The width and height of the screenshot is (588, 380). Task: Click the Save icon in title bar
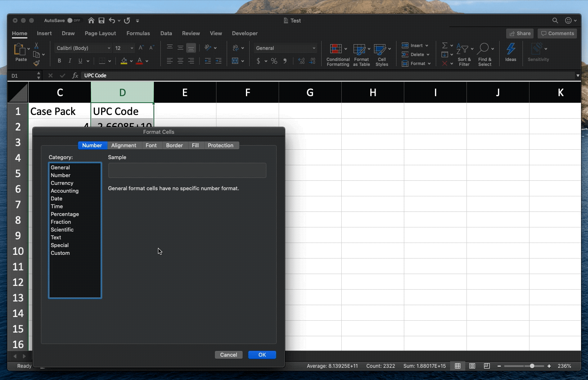tap(101, 20)
